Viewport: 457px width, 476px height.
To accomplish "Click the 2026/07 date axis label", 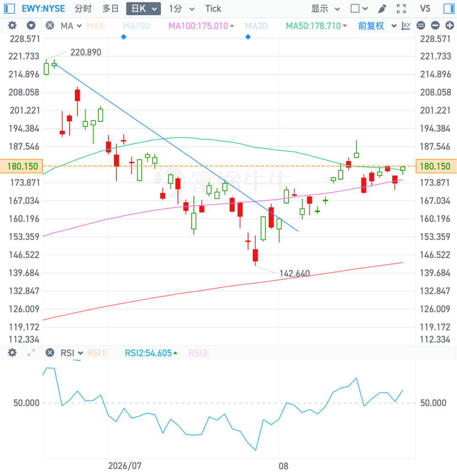I will pyautogui.click(x=124, y=465).
